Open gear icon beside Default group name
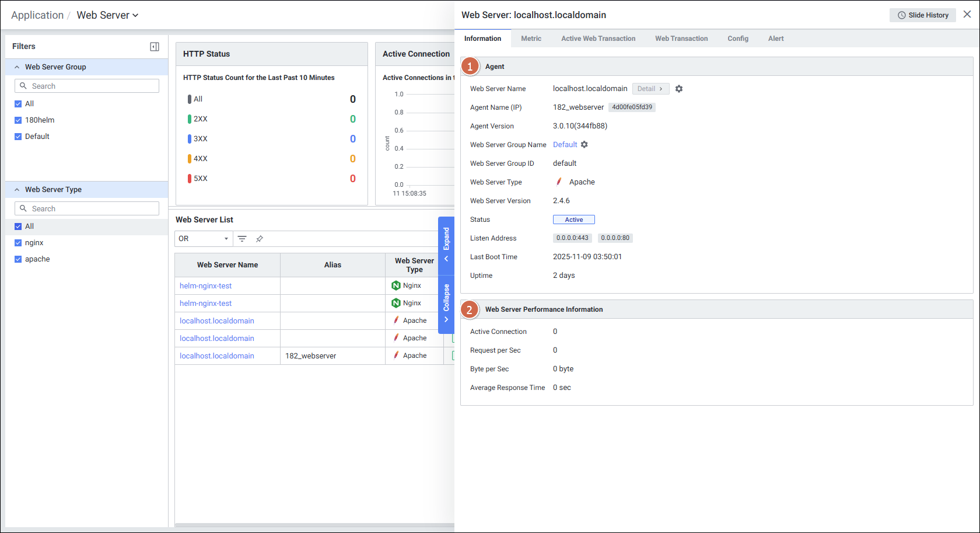Viewport: 980px width, 533px height. [x=584, y=145]
